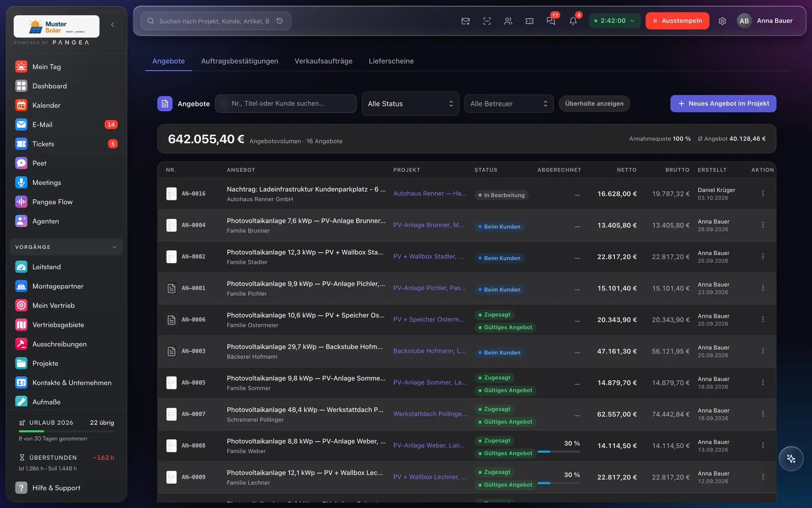This screenshot has height=508, width=812.
Task: Click the 30 % progress bar for AN-0008
Action: [x=559, y=452]
